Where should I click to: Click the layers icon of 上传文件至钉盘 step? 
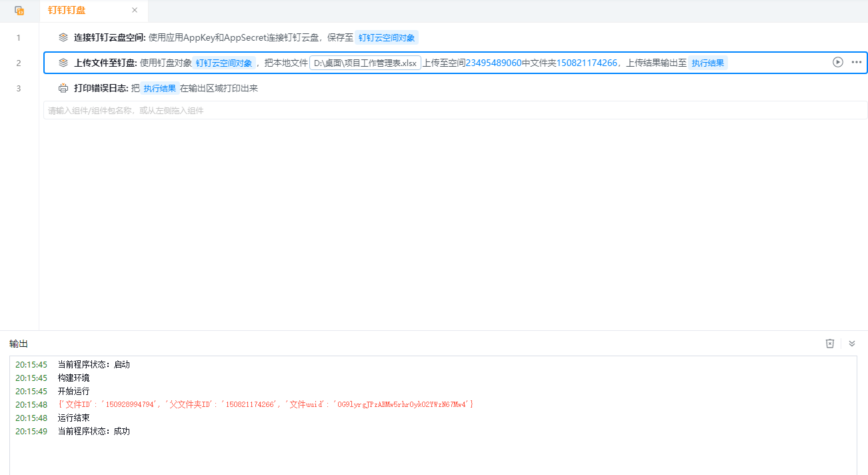(63, 63)
